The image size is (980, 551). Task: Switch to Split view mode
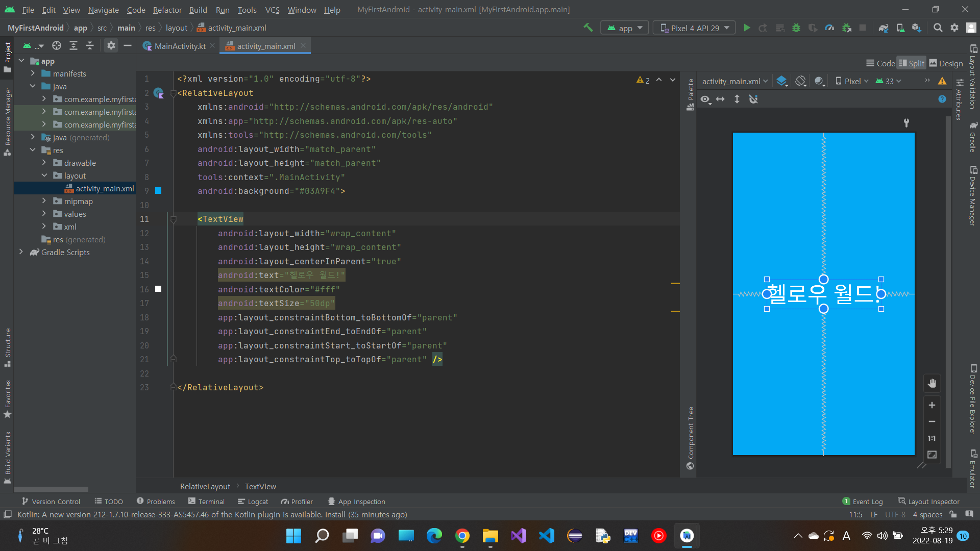912,63
